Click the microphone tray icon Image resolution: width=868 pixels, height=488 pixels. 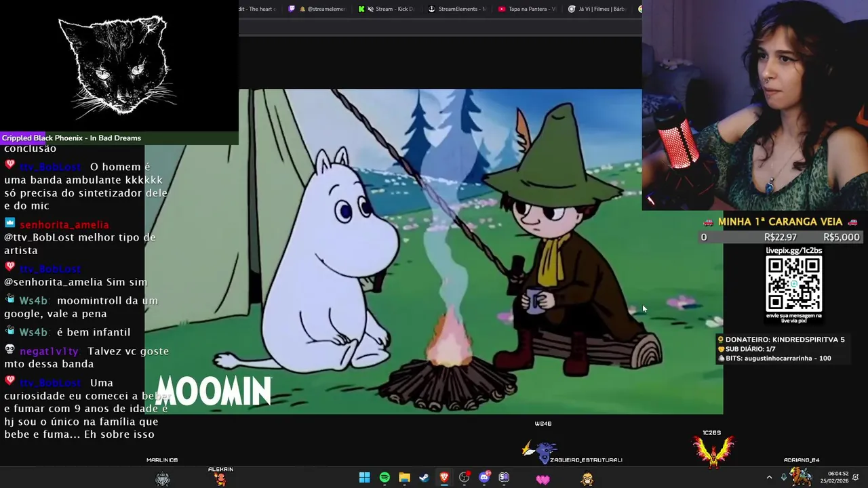[x=784, y=478]
